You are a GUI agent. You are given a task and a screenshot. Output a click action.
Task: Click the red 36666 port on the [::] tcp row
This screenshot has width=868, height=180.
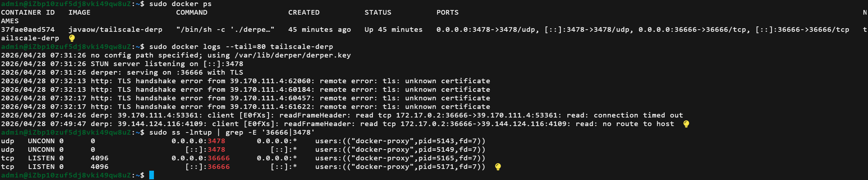(218, 167)
